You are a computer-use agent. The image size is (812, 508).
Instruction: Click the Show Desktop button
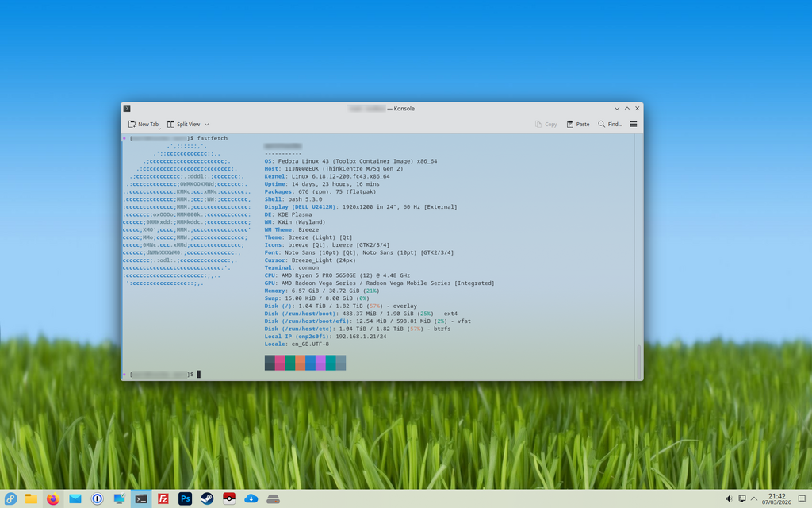802,498
